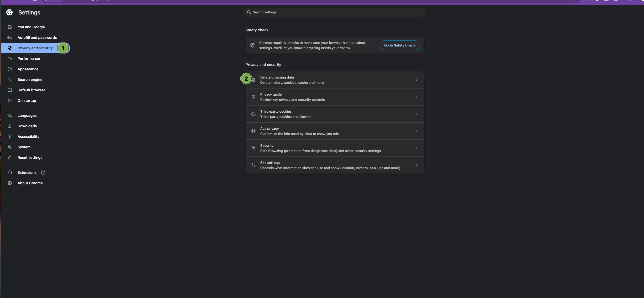Click the Chrome logo next to Settings
The image size is (644, 298).
click(9, 12)
